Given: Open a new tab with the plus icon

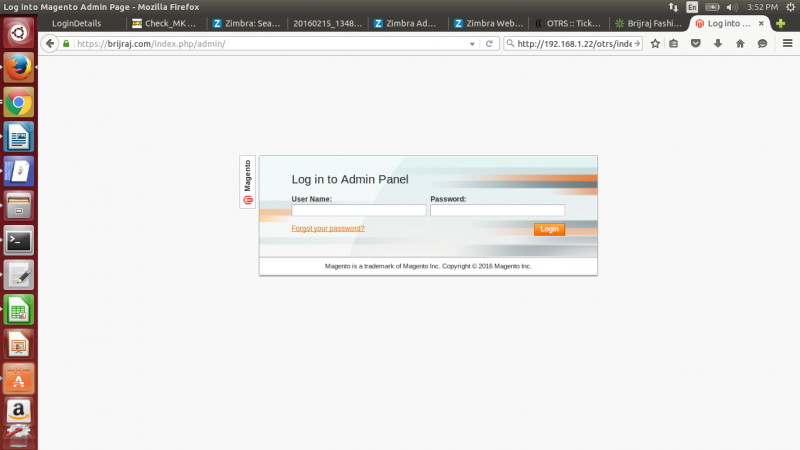Looking at the screenshot, I should pos(781,23).
